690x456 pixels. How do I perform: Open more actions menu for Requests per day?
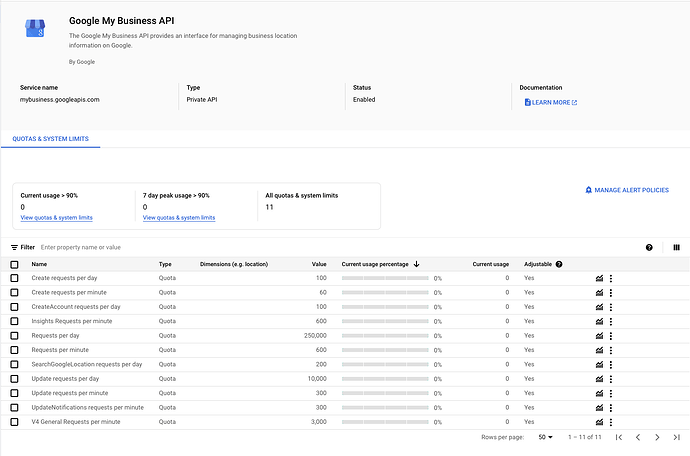click(x=611, y=336)
